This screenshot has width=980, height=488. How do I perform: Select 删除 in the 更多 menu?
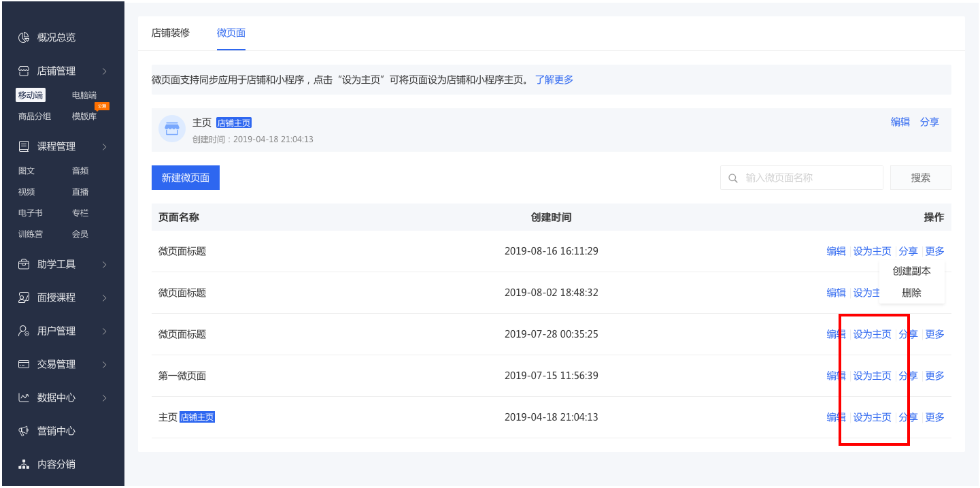tap(911, 293)
